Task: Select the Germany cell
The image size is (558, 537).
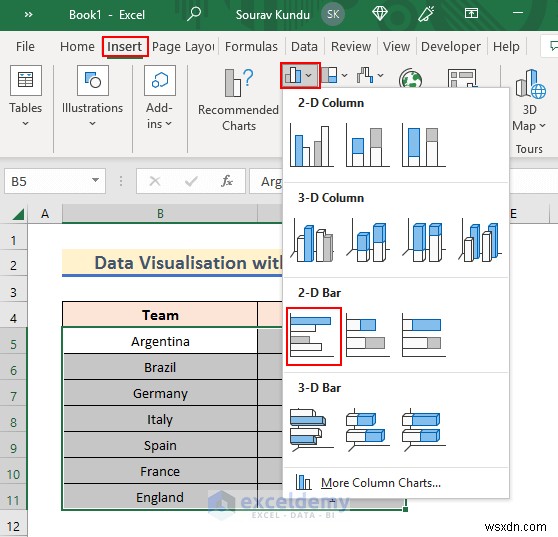Action: click(160, 393)
